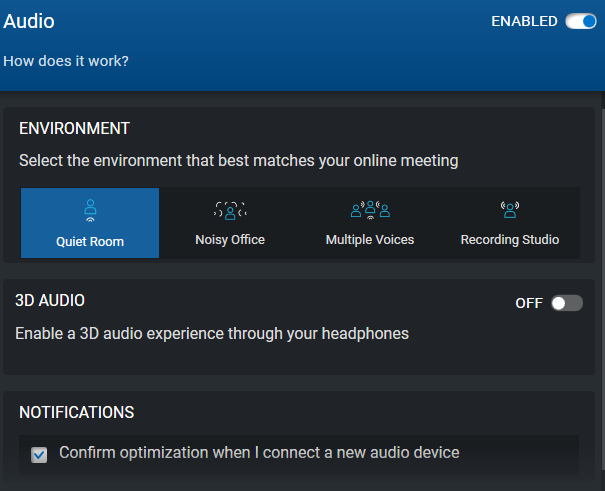Click the Quiet Room person icon

point(90,210)
